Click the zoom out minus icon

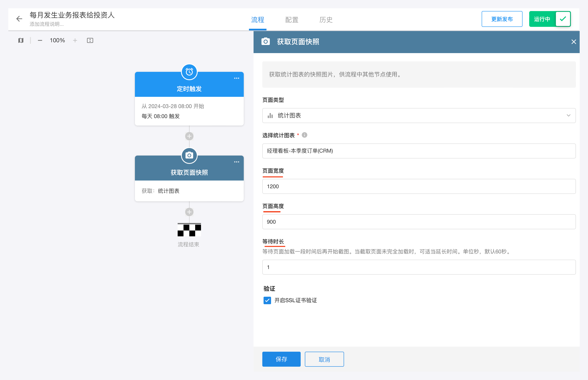click(40, 40)
